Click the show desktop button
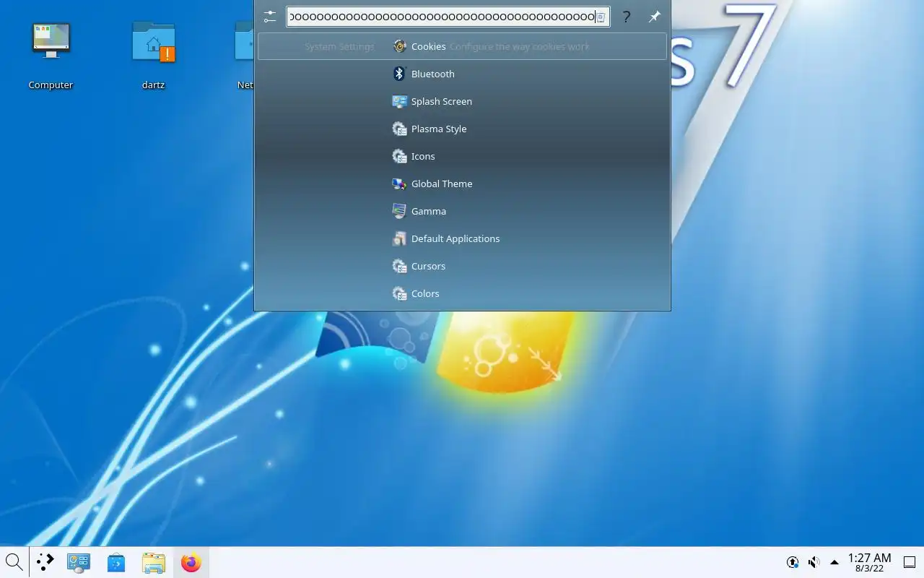This screenshot has height=578, width=924. coord(910,562)
